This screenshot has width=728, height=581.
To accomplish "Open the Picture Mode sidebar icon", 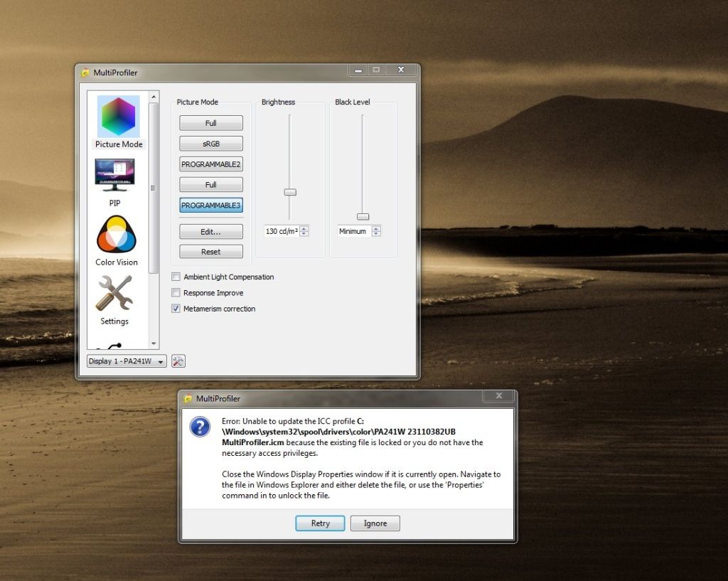I will click(119, 117).
